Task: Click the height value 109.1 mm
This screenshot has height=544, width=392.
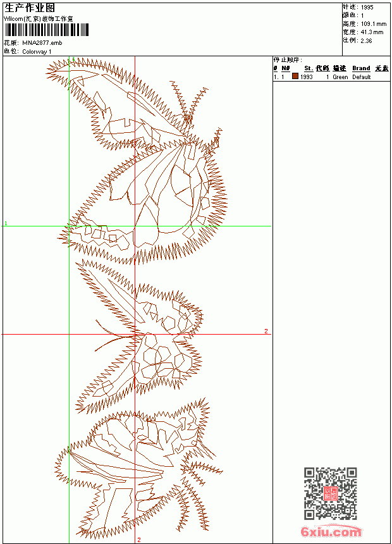Action: tap(374, 24)
